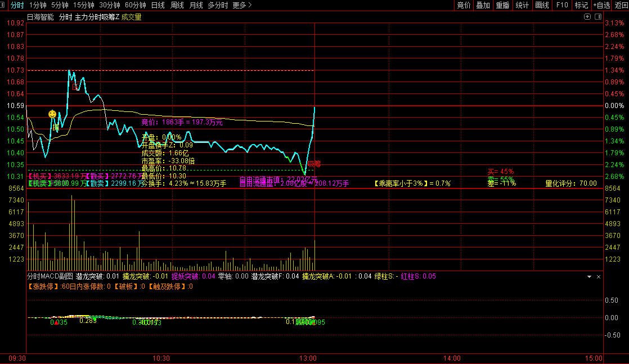Click the 3.13% scale label on right axis
This screenshot has height=364, width=629.
pos(614,23)
